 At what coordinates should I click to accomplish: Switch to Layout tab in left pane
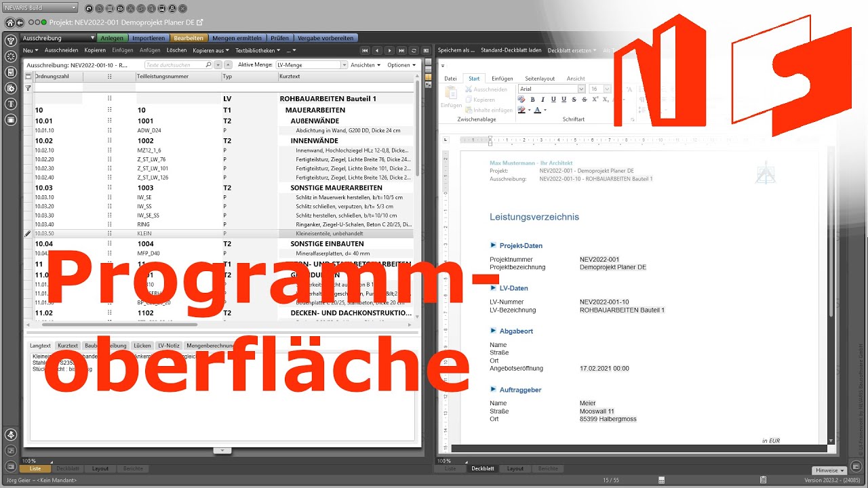pos(100,468)
